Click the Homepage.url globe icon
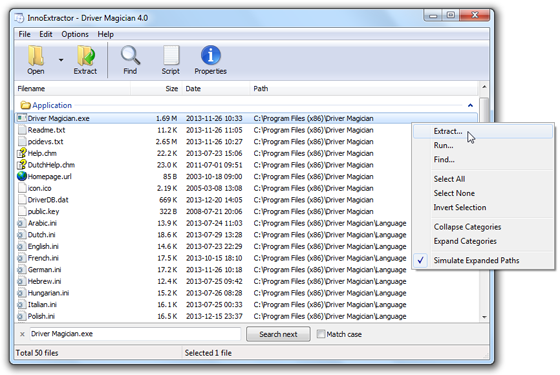The image size is (560, 375). click(22, 176)
